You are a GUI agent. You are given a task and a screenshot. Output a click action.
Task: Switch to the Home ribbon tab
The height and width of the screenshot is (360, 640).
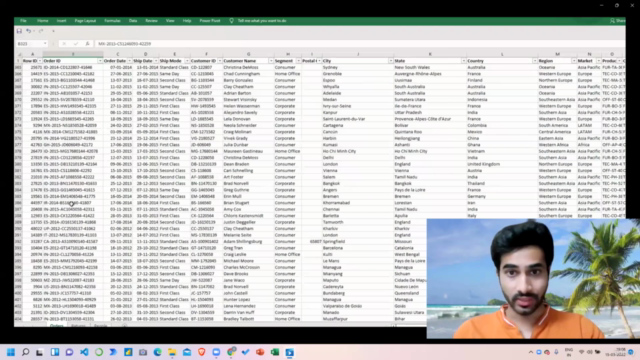pyautogui.click(x=42, y=20)
